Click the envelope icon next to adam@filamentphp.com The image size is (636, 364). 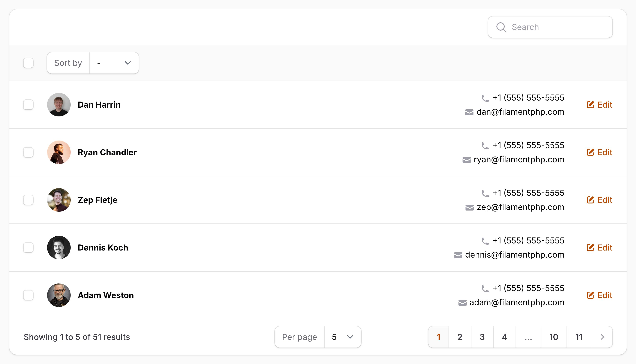[x=462, y=303]
